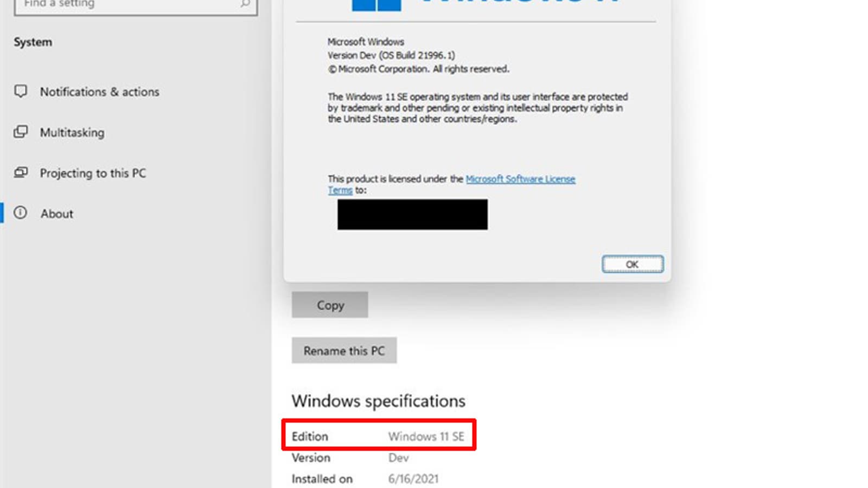Click the Windows specifications heading

(x=379, y=401)
